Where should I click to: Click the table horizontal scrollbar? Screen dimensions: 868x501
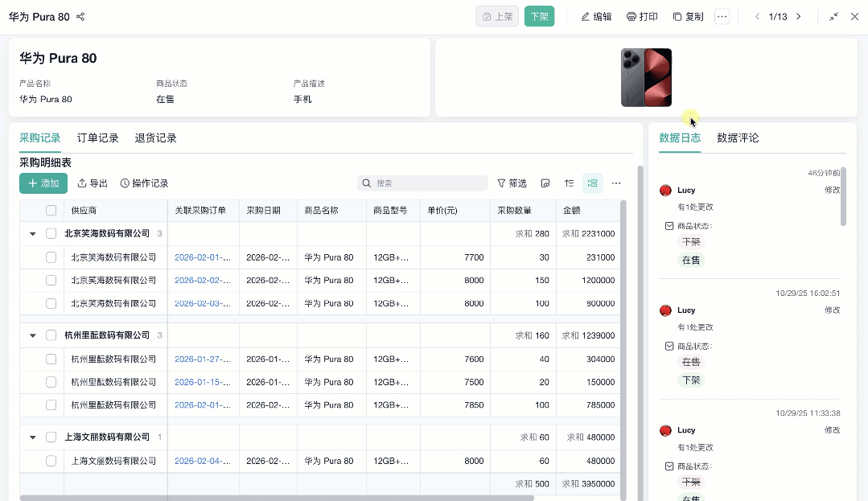tap(277, 498)
